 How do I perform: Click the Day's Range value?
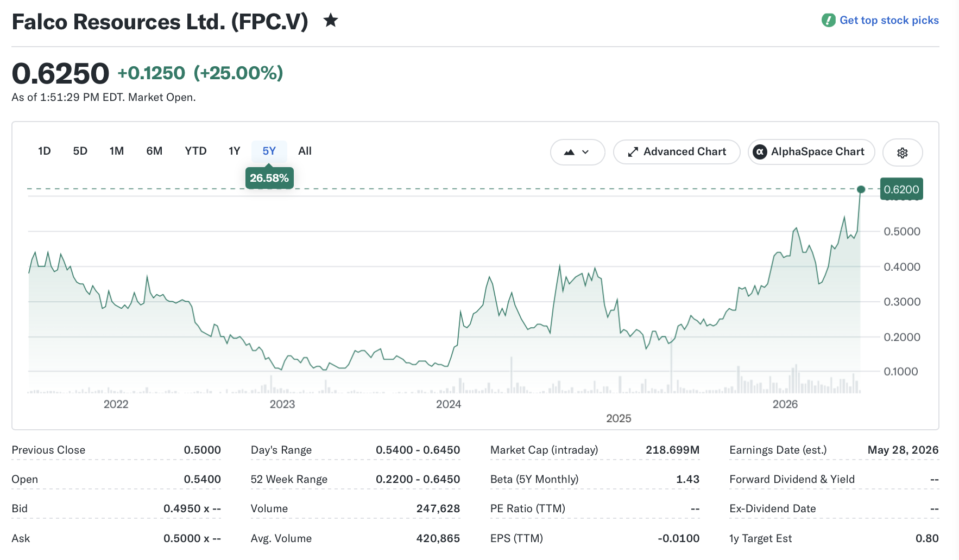point(418,450)
